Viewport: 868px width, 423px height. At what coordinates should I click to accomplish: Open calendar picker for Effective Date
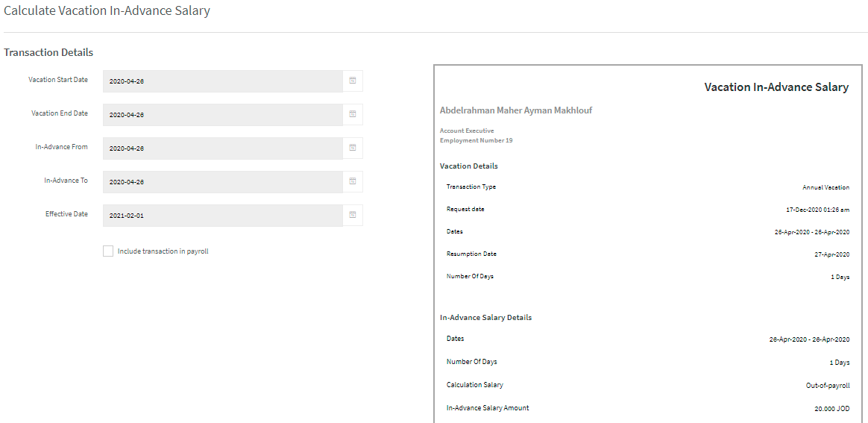[353, 216]
